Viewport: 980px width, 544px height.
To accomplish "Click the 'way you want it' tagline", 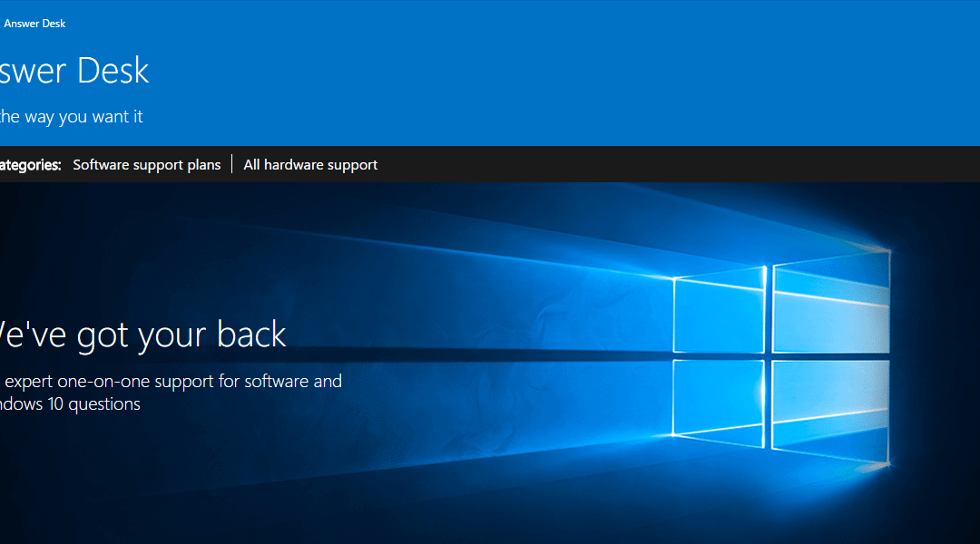I will (72, 117).
